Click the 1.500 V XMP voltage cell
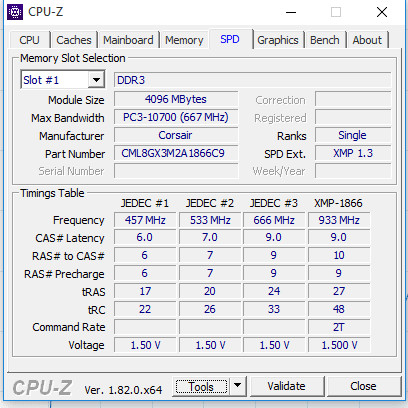This screenshot has width=408, height=408. click(x=339, y=345)
